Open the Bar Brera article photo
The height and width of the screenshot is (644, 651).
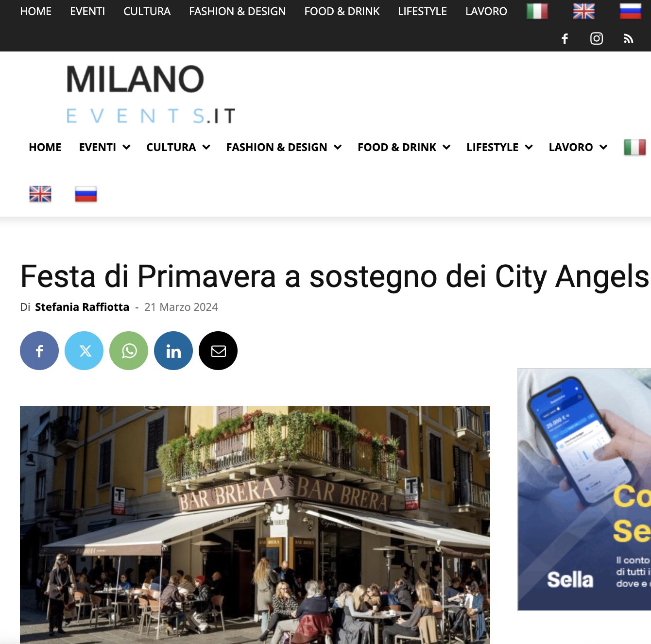point(255,525)
